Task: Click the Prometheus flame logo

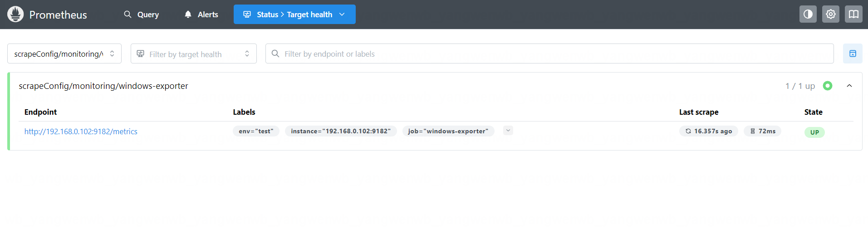Action: pos(15,15)
